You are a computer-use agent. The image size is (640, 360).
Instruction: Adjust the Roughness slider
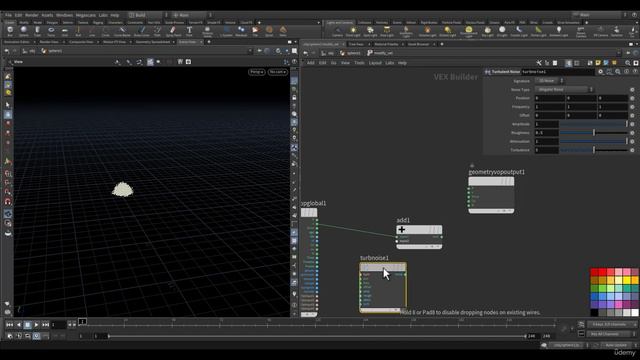point(593,133)
